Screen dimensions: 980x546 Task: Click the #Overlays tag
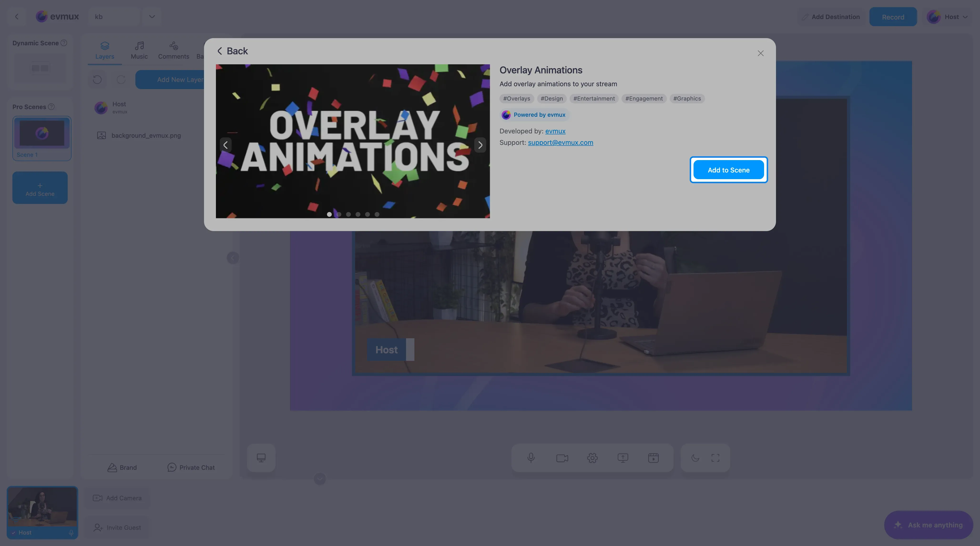(x=517, y=98)
